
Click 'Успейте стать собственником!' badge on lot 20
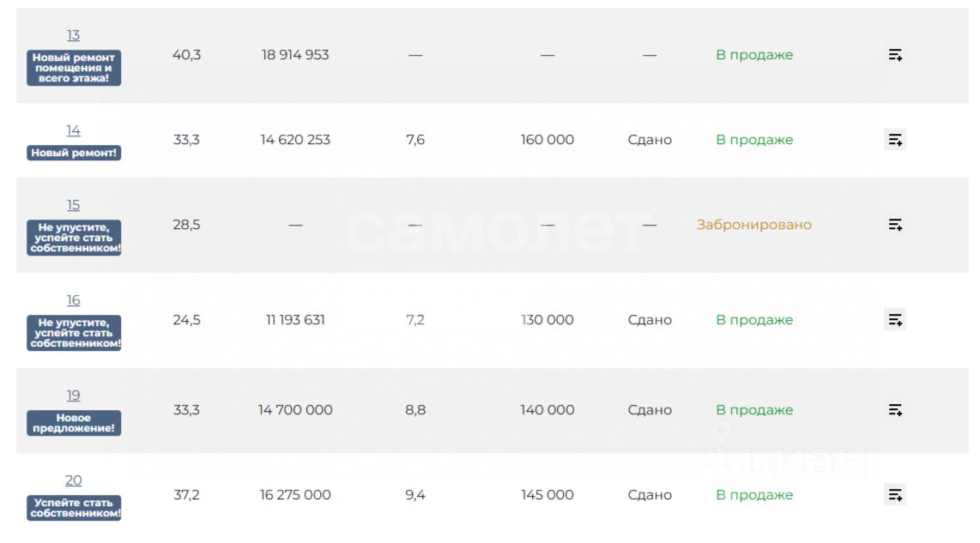[74, 508]
